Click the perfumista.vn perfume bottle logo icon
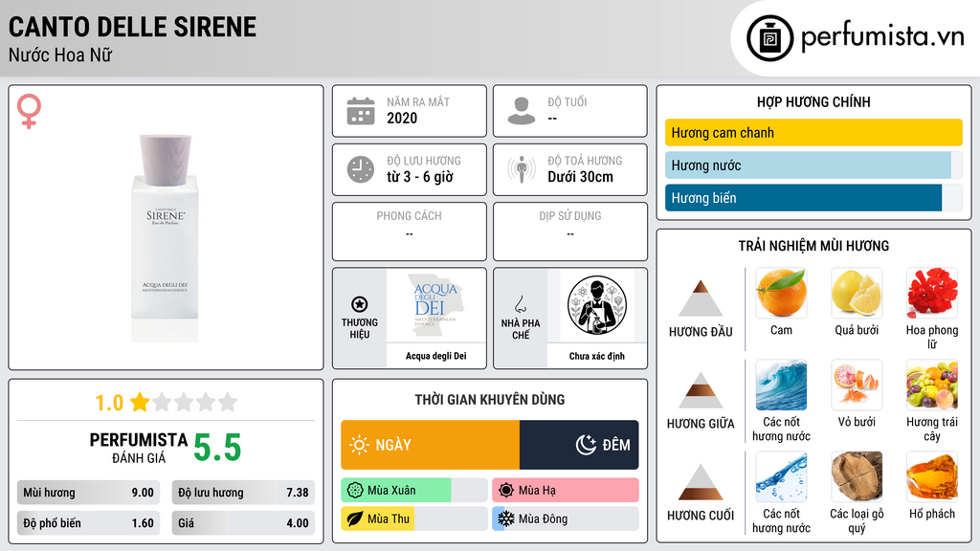980x551 pixels. (769, 38)
